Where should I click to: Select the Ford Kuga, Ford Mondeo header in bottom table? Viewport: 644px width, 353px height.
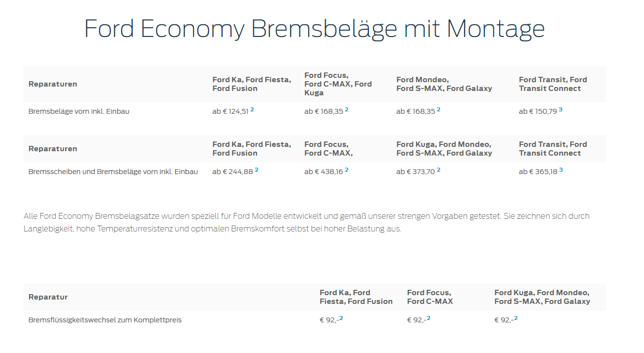(x=542, y=297)
